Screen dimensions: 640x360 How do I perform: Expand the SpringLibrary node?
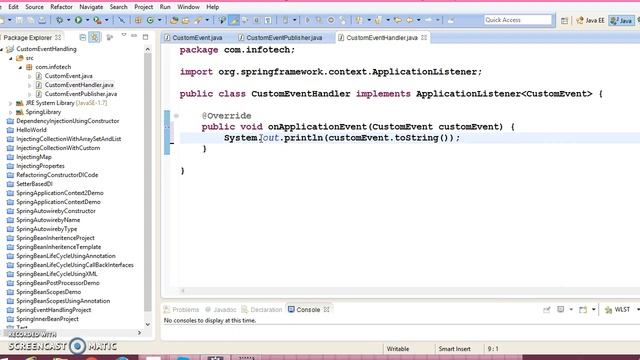click(11, 112)
